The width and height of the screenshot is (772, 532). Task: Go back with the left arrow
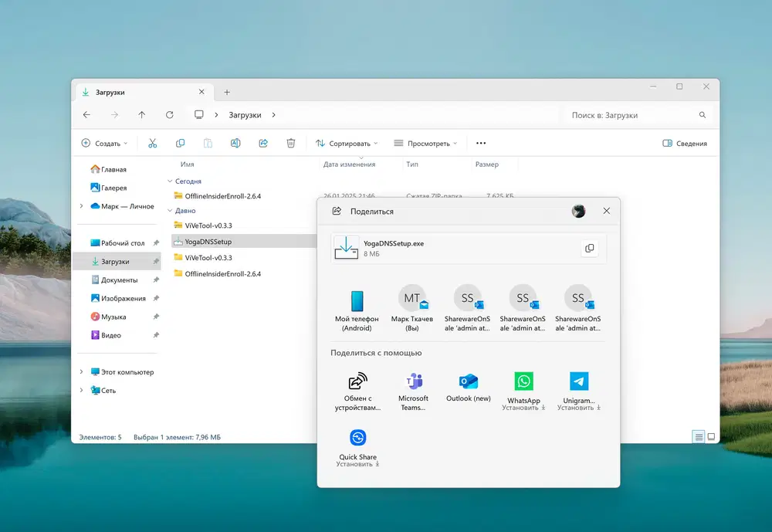click(x=86, y=115)
